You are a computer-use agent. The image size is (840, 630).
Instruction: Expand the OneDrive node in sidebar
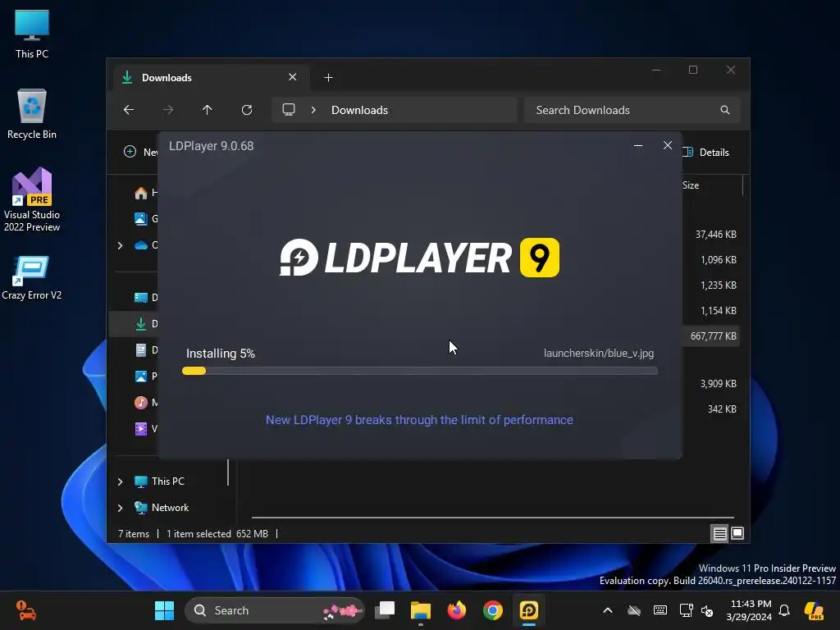[120, 245]
